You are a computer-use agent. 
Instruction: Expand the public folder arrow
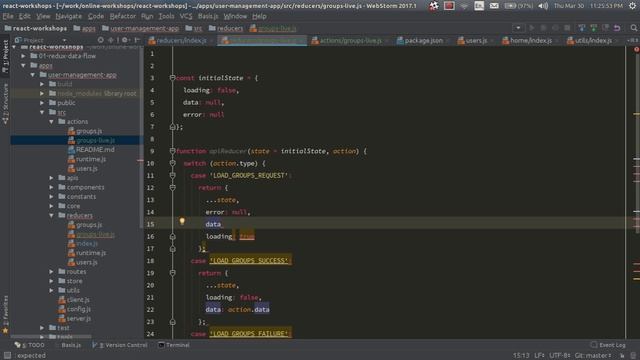[x=42, y=103]
